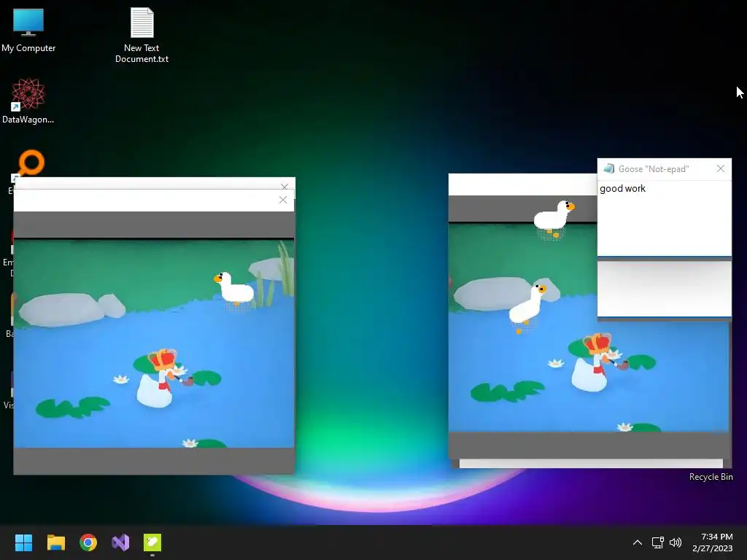Close the front left goose image window
This screenshot has height=560, width=747.
283,200
